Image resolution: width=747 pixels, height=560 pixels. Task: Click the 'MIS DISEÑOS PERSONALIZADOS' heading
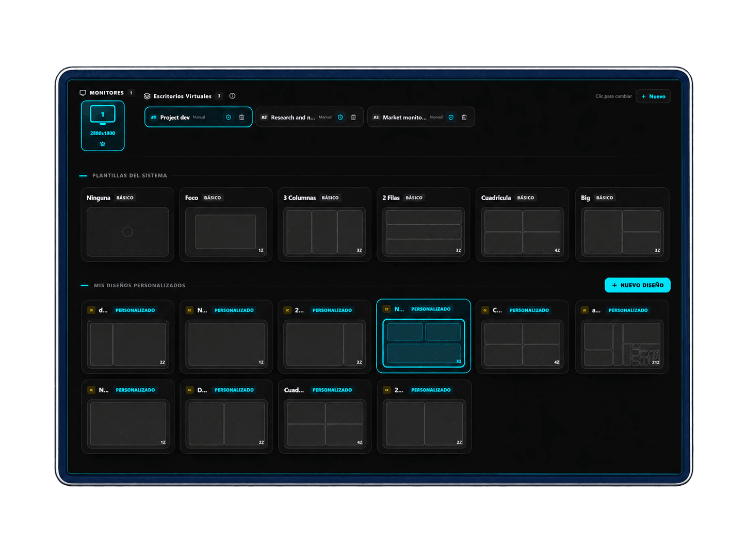139,286
